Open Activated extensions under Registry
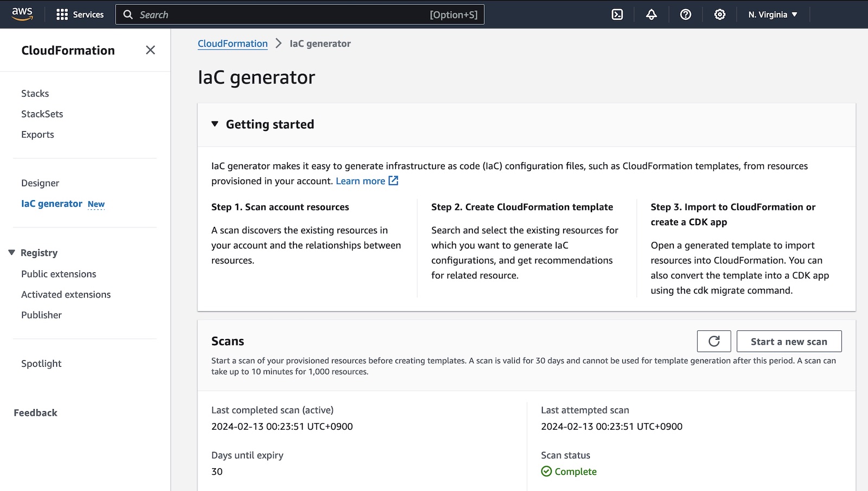The width and height of the screenshot is (868, 491). click(x=66, y=295)
